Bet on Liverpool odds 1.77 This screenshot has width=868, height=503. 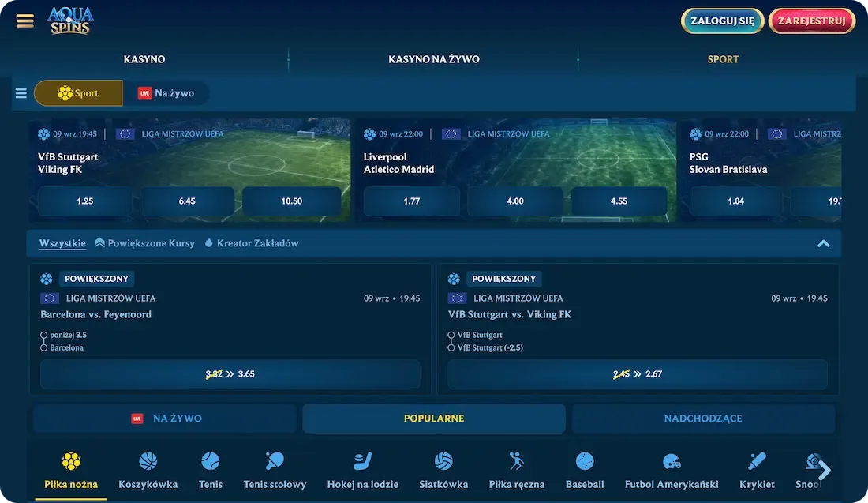(x=412, y=201)
